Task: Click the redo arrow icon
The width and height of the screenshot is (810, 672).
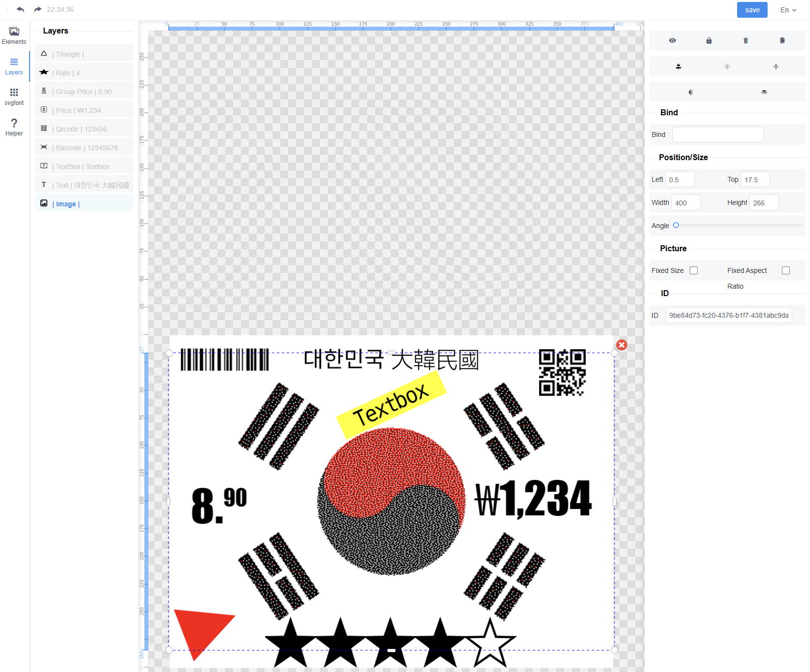Action: 38,9
